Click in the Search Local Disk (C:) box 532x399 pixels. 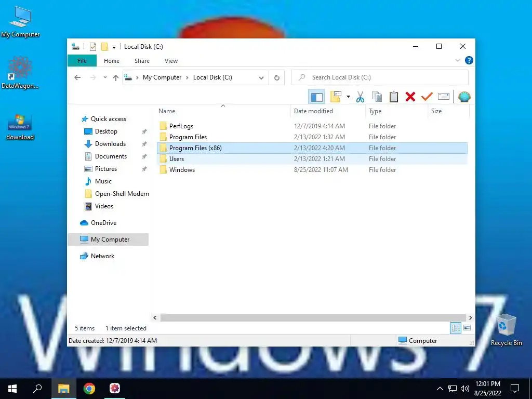380,77
